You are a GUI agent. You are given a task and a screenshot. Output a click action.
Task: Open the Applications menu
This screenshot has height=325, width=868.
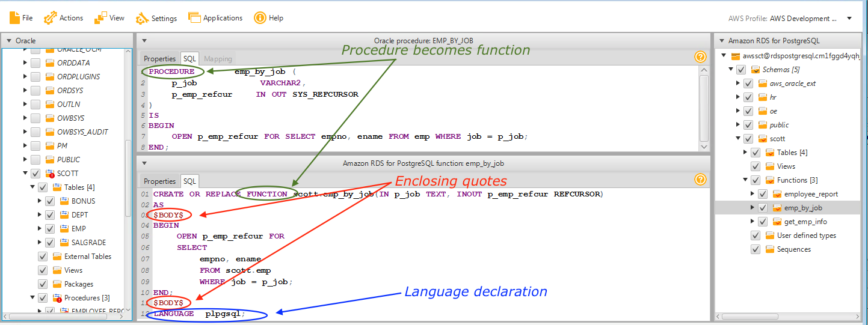[x=215, y=18]
